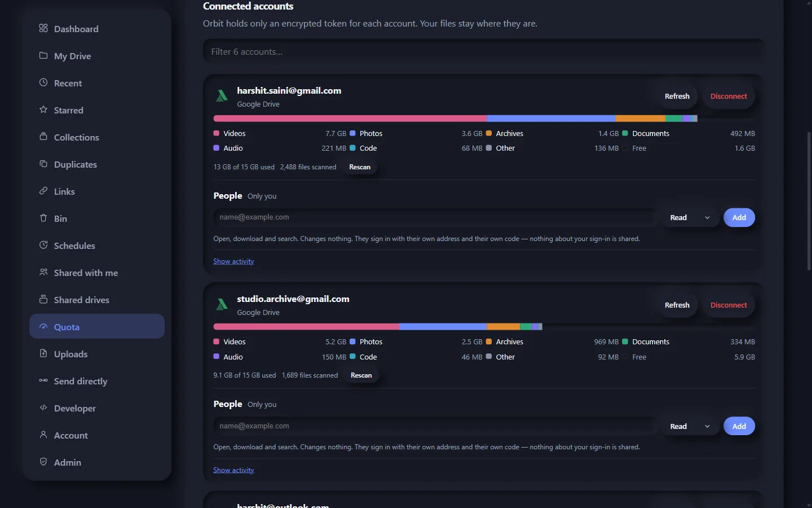Screen dimensions: 812x508
Task: Open the Bin trash icon
Action: coord(43,218)
